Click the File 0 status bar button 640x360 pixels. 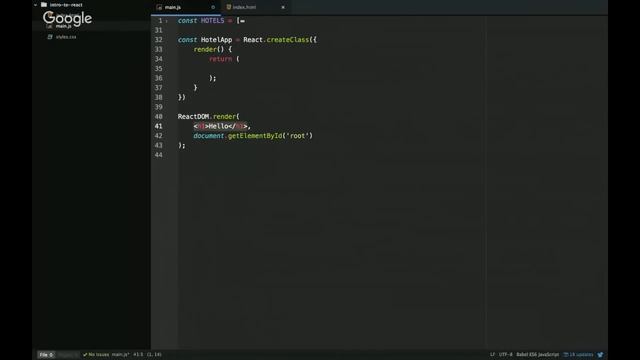[46, 355]
